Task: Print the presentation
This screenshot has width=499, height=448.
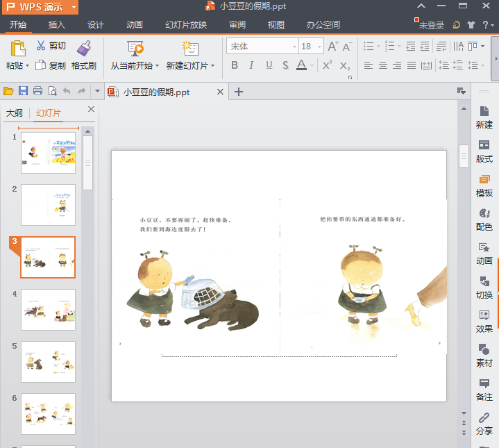Action: point(37,91)
